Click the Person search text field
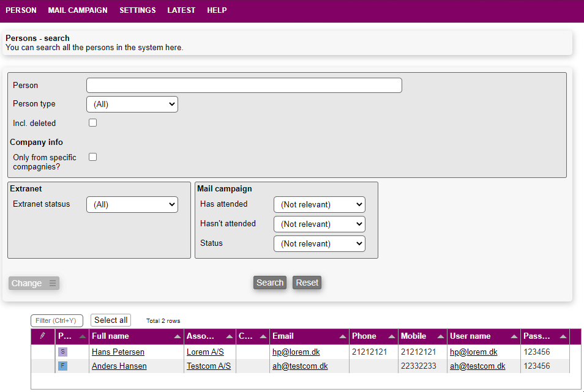This screenshot has height=392, width=584. click(244, 85)
